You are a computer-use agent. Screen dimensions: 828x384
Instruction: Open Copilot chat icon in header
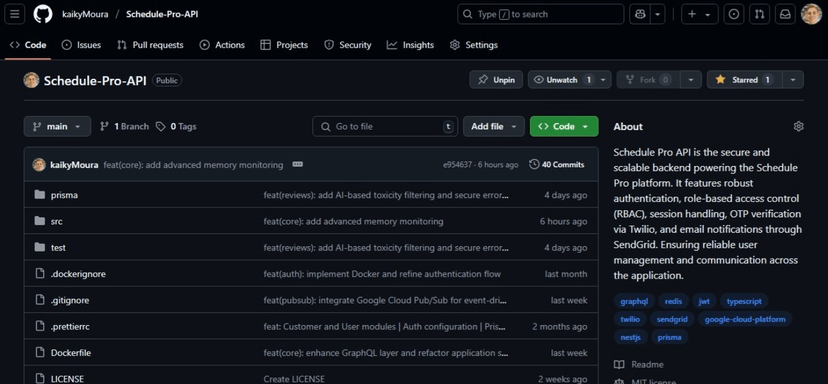(x=640, y=14)
